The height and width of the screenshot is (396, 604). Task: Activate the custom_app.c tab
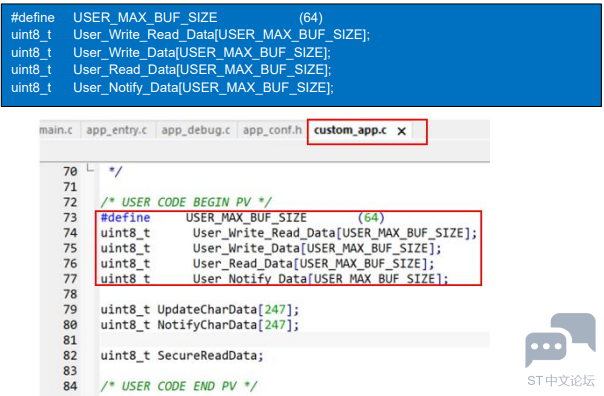(x=350, y=130)
